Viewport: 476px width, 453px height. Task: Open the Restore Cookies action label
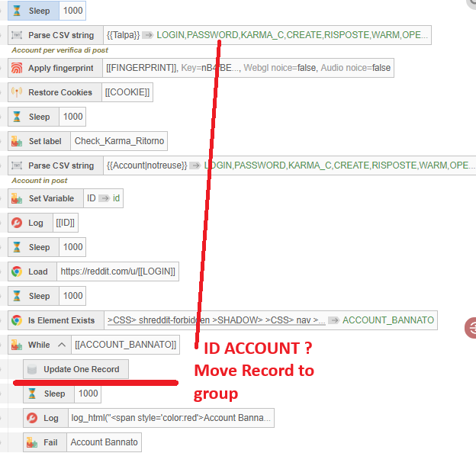[x=60, y=92]
